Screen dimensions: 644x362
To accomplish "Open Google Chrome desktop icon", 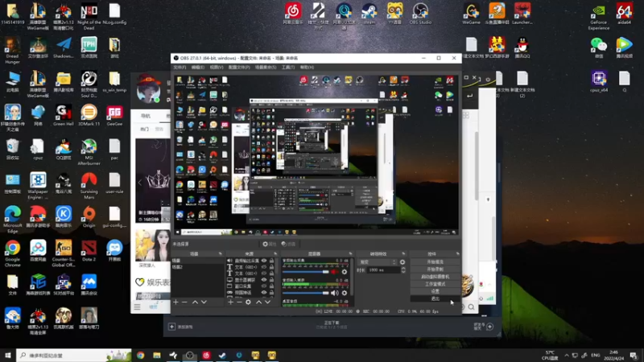I will pyautogui.click(x=12, y=253).
